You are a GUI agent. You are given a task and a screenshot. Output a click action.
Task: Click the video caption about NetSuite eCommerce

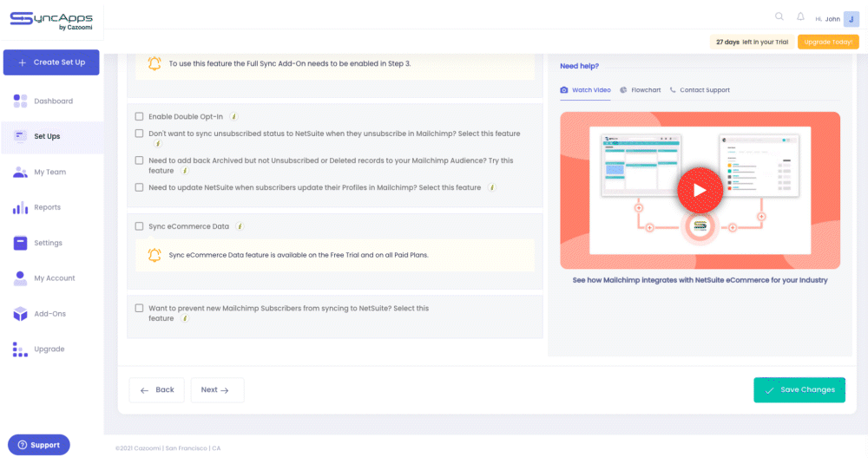(x=700, y=280)
